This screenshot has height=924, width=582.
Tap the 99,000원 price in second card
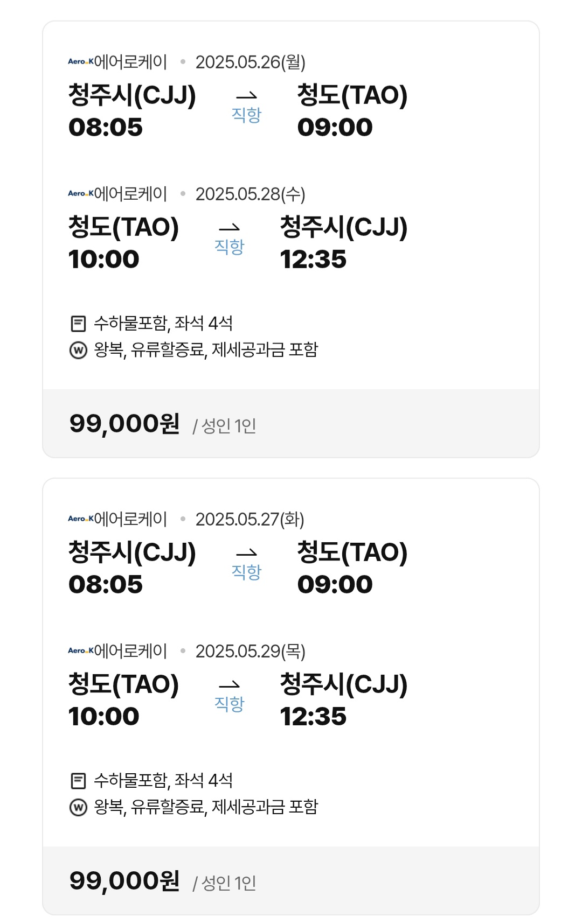124,881
